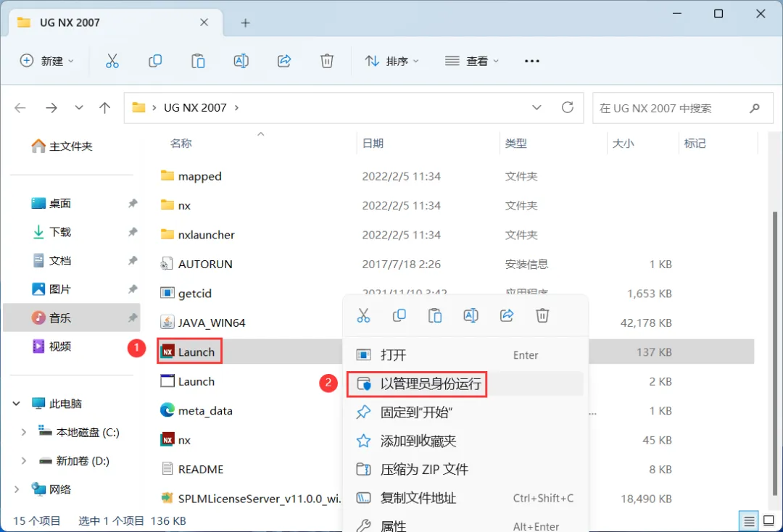783x532 pixels.
Task: Select the nxlauncher folder
Action: point(197,235)
